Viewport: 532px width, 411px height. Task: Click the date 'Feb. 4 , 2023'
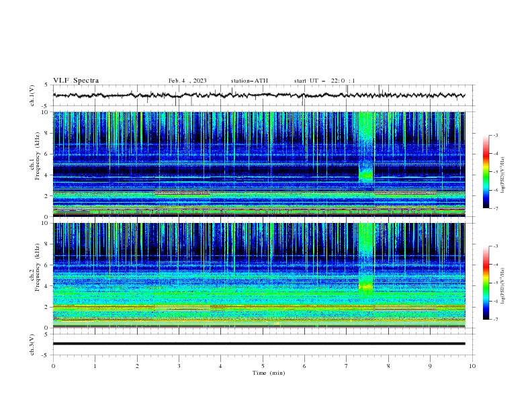click(x=187, y=81)
